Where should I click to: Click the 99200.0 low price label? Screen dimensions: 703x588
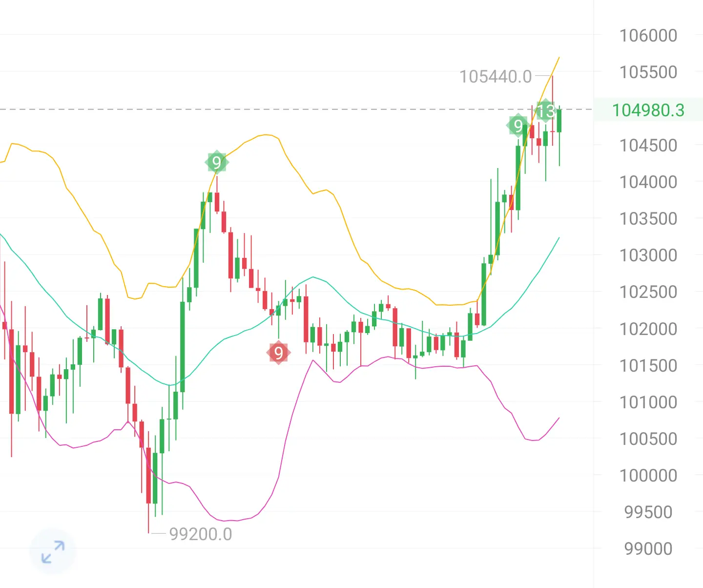click(201, 534)
